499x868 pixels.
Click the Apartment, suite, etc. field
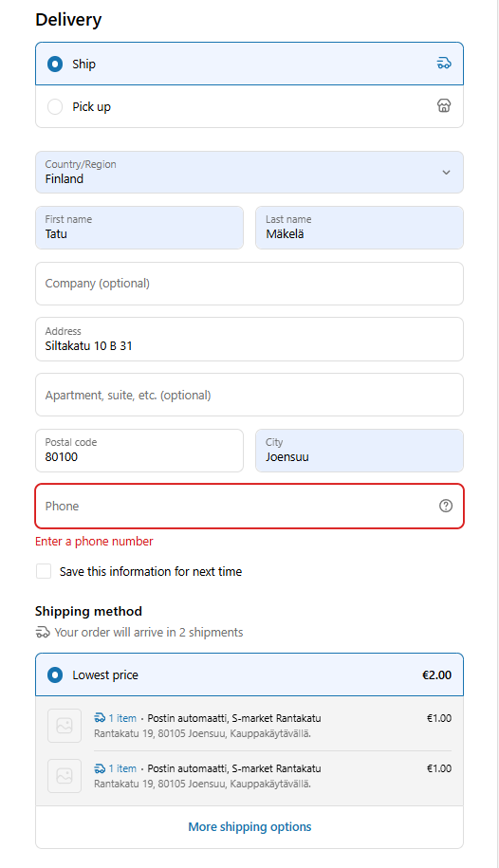249,395
